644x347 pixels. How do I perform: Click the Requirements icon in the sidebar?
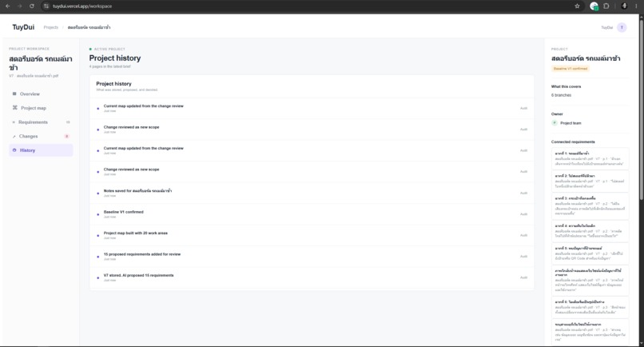[x=14, y=122]
